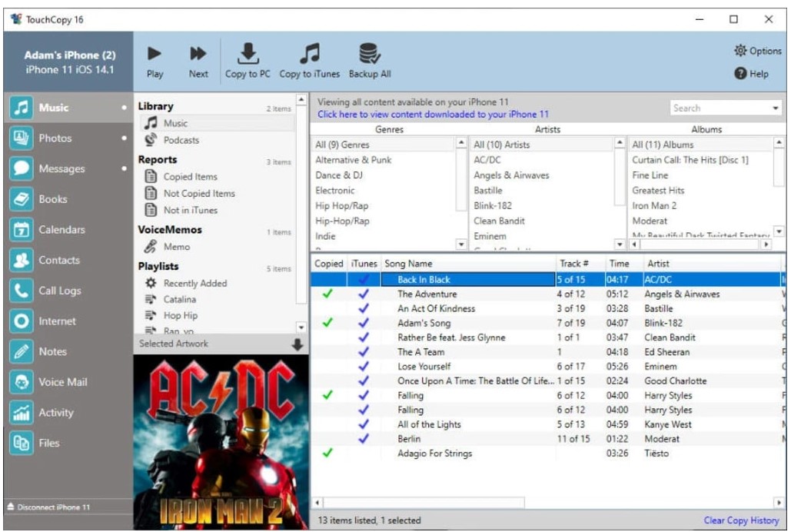Open the Search dropdown arrow
The width and height of the screenshot is (791, 532).
[x=776, y=108]
